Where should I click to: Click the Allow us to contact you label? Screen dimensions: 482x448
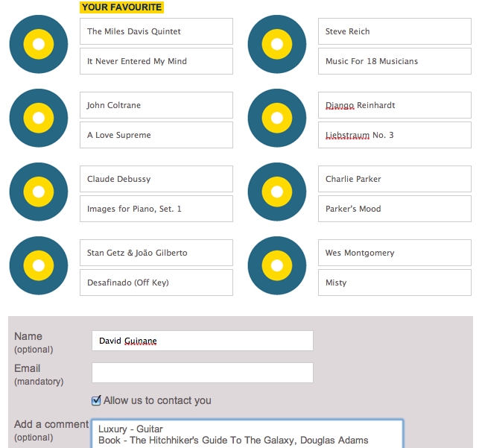click(157, 400)
